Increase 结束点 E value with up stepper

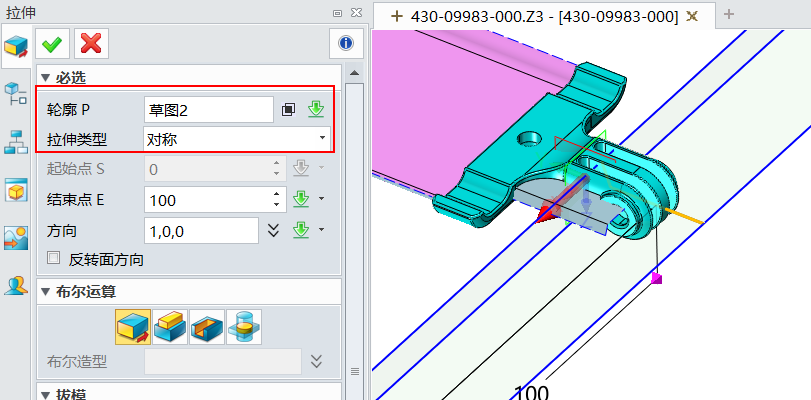pos(278,194)
